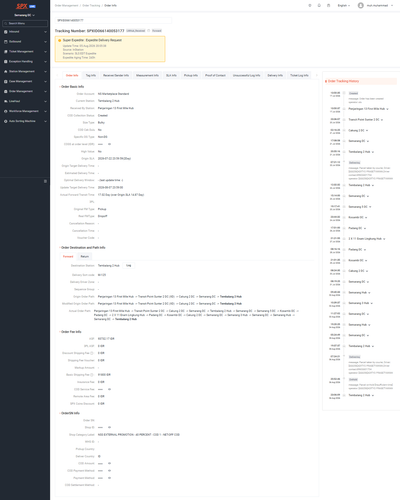This screenshot has height=500, width=400.
Task: Click the middle header icon left of English
Action: point(319,5)
